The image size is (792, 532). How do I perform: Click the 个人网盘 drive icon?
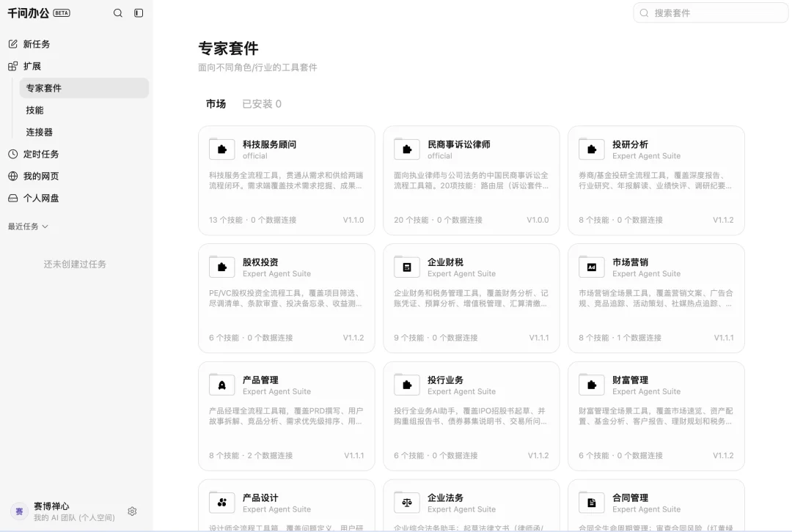[13, 198]
